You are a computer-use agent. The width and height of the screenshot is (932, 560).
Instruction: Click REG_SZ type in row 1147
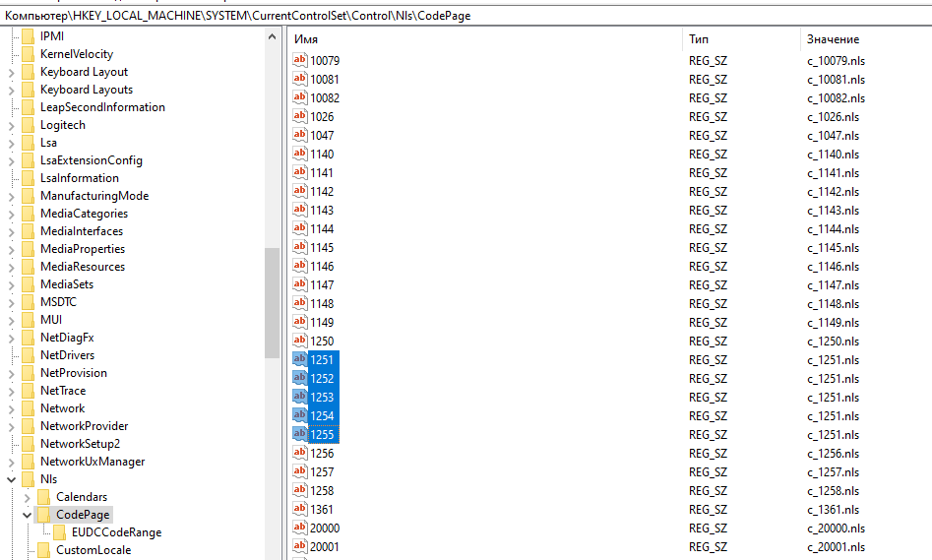[708, 284]
